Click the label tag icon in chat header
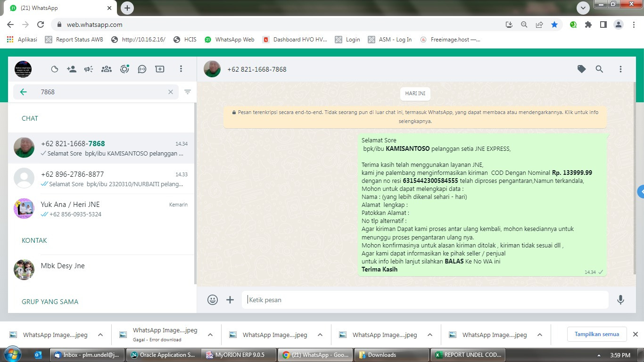Screen dimensions: 644x362 pyautogui.click(x=582, y=69)
